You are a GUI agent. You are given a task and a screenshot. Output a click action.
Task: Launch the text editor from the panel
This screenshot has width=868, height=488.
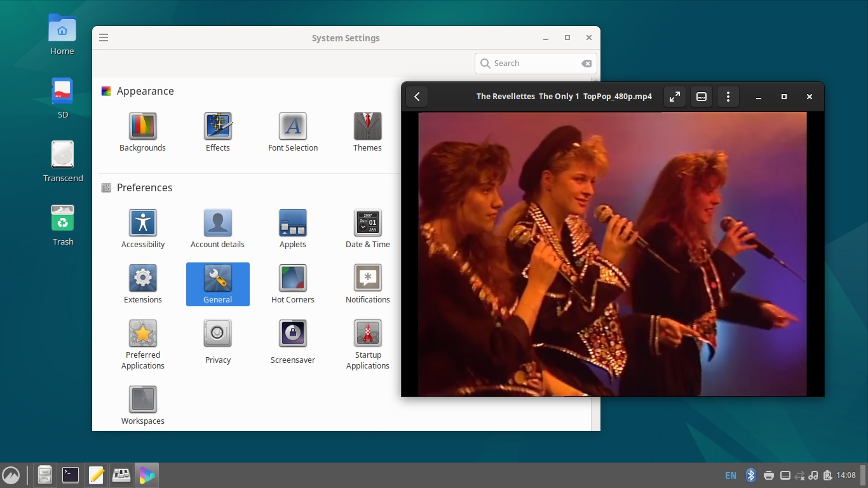(x=96, y=475)
